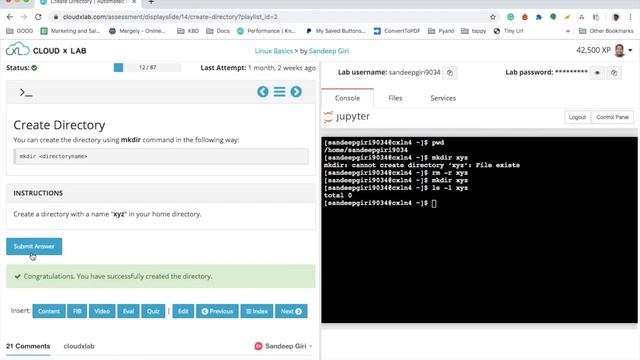Go forward in browser history
Image resolution: width=640 pixels, height=360 pixels.
[x=24, y=17]
